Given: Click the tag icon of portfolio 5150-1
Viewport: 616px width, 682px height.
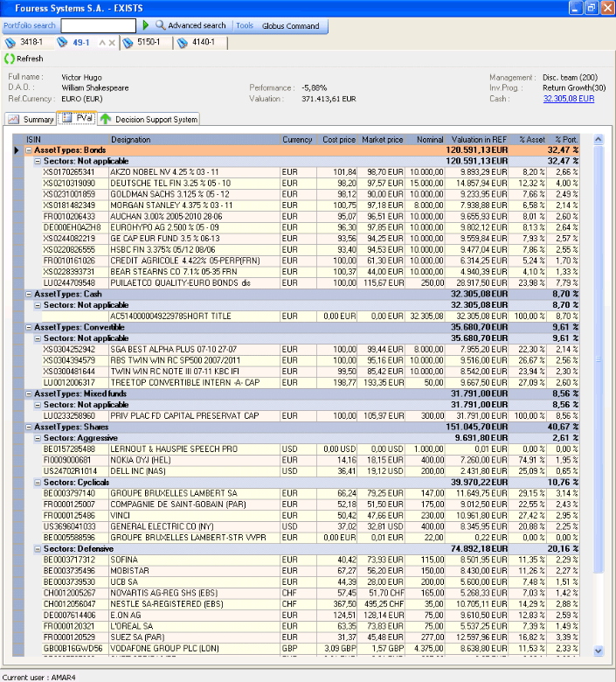Looking at the screenshot, I should point(128,43).
